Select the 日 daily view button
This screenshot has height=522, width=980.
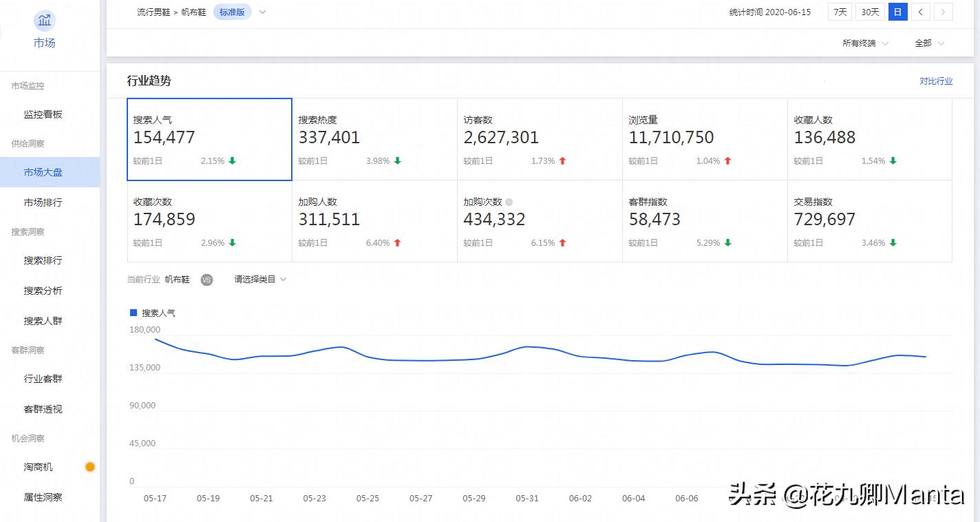(897, 12)
